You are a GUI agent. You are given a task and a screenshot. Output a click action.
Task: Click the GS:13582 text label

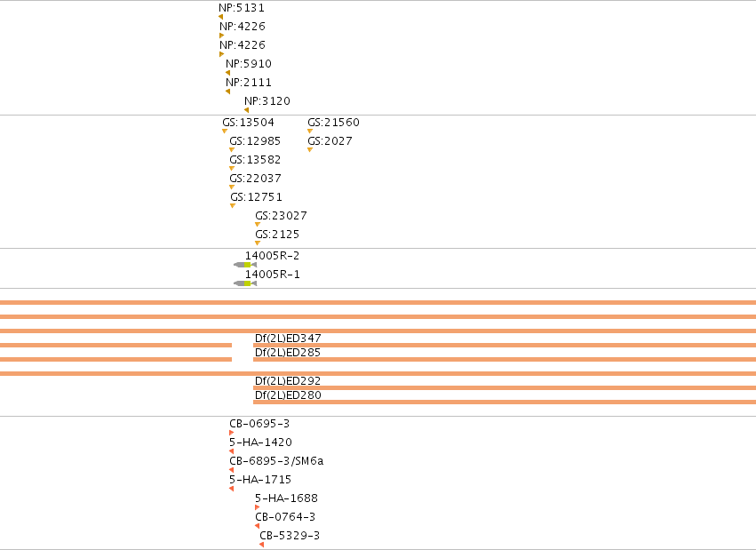click(x=255, y=160)
